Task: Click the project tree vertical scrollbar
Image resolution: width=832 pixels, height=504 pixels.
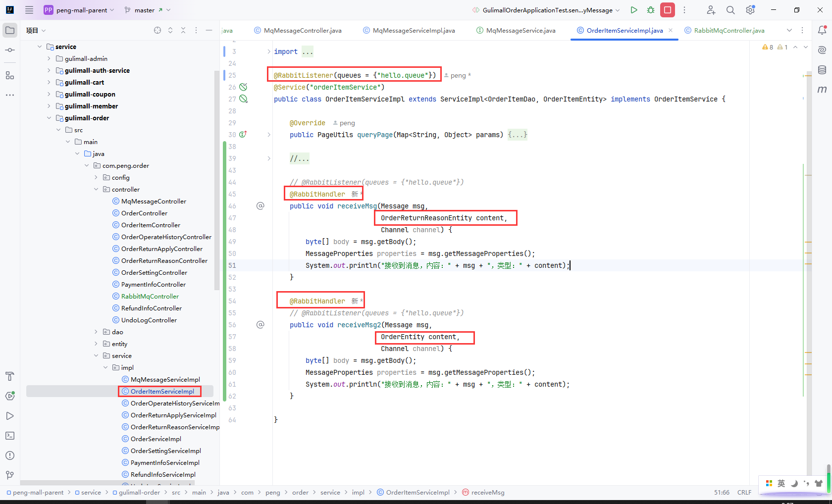Action: (x=216, y=180)
